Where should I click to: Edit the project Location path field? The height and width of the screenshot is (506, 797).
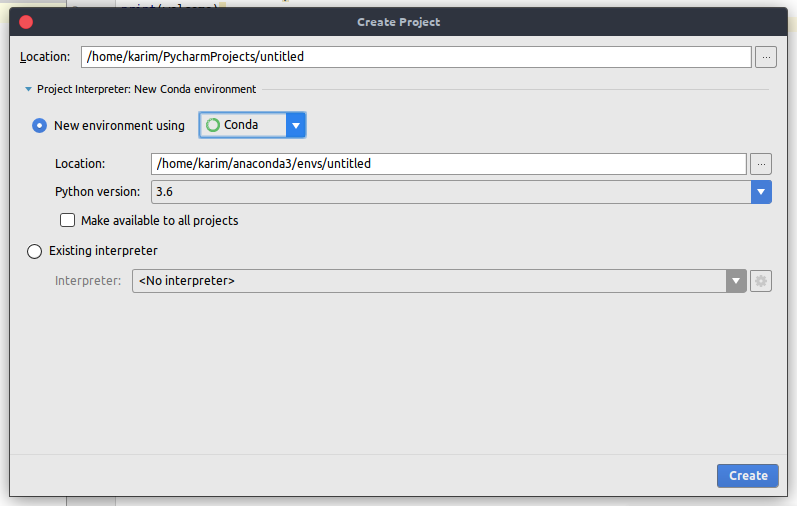coord(416,57)
